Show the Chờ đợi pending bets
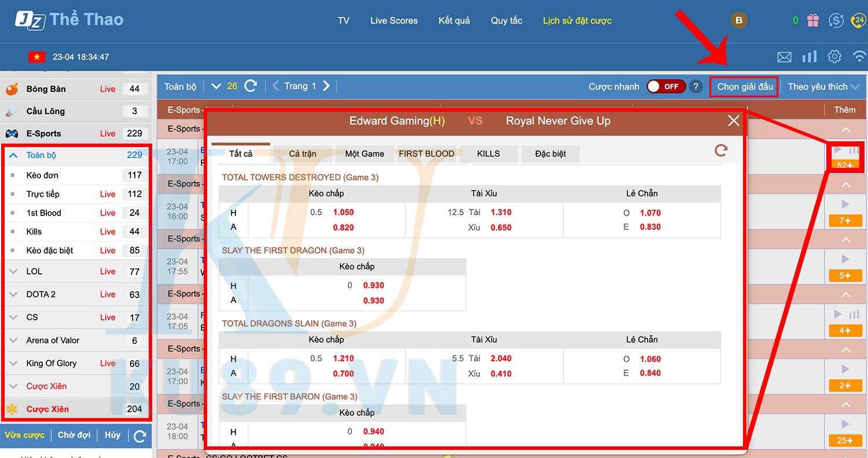Image resolution: width=868 pixels, height=458 pixels. 74,435
